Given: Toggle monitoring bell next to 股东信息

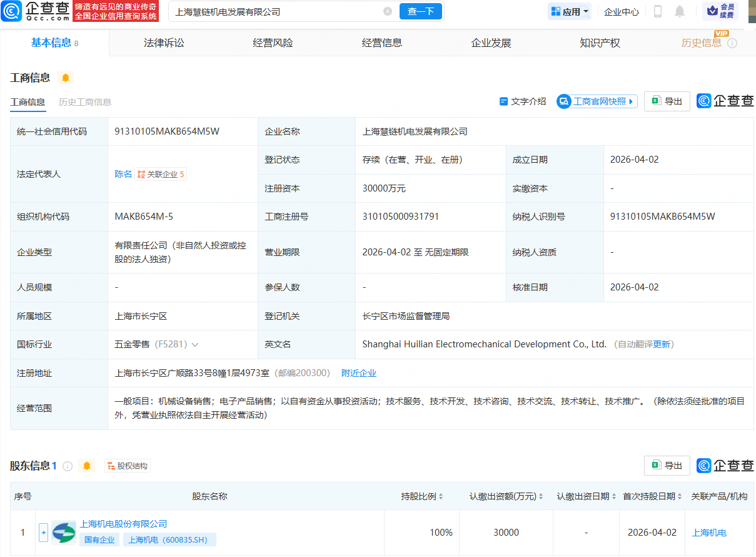Looking at the screenshot, I should pyautogui.click(x=87, y=466).
